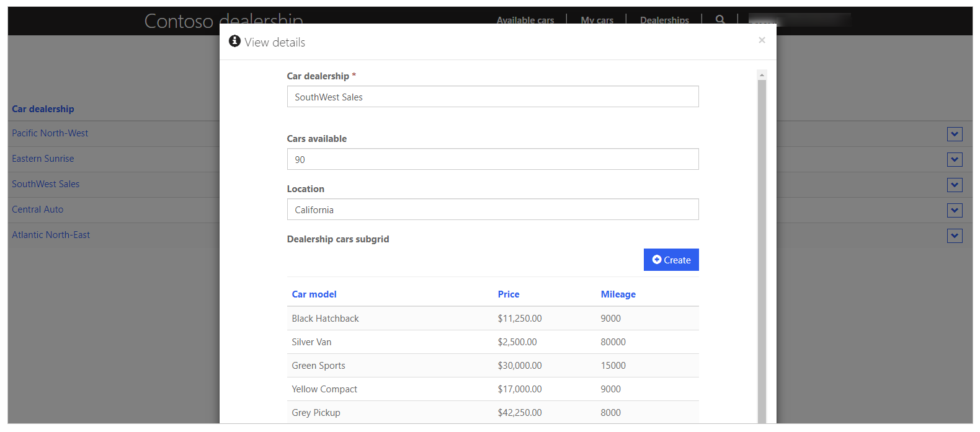Expand the SouthWest Sales row dropdown

pyautogui.click(x=955, y=185)
